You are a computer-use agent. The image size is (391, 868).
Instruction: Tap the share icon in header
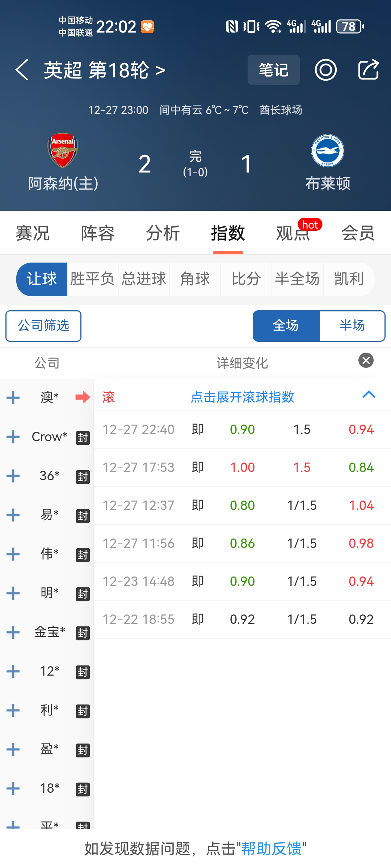[368, 69]
